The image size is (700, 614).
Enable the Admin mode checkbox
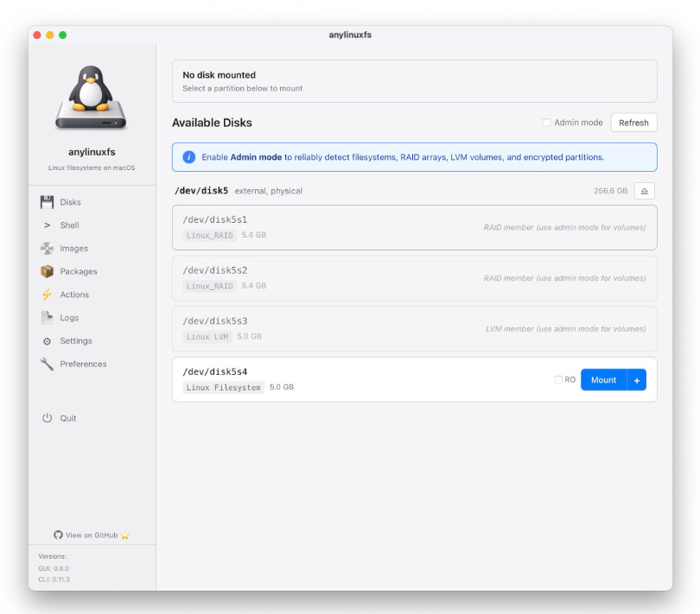(546, 123)
